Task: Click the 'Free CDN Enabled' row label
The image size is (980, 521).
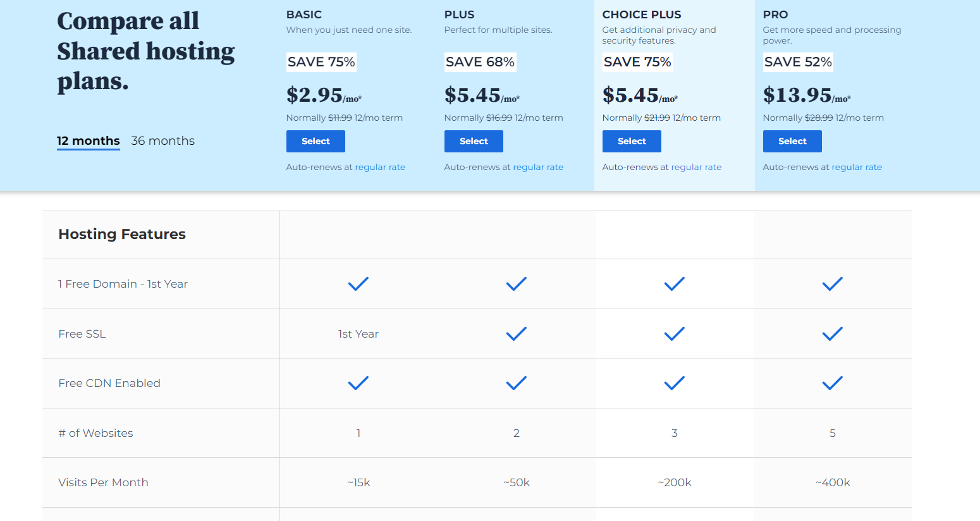Action: coord(109,383)
